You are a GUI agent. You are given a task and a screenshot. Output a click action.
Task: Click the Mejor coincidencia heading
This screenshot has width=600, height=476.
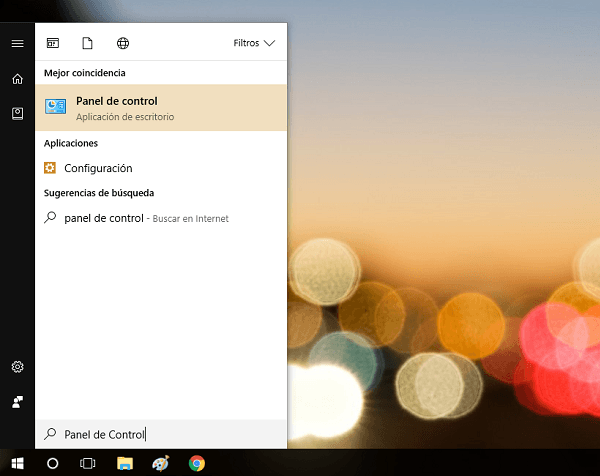[85, 73]
